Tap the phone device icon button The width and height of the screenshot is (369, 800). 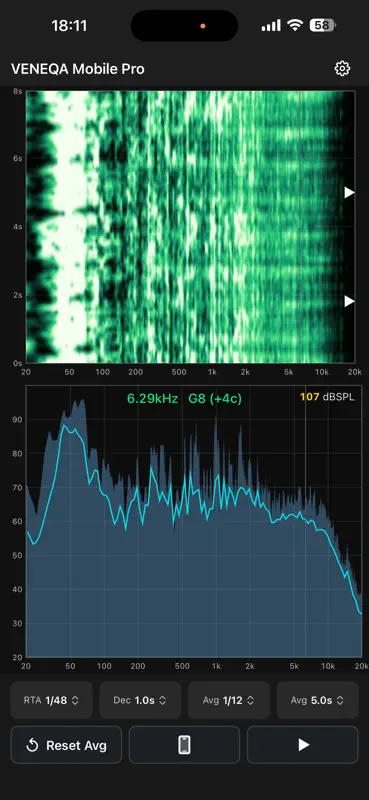coord(184,744)
